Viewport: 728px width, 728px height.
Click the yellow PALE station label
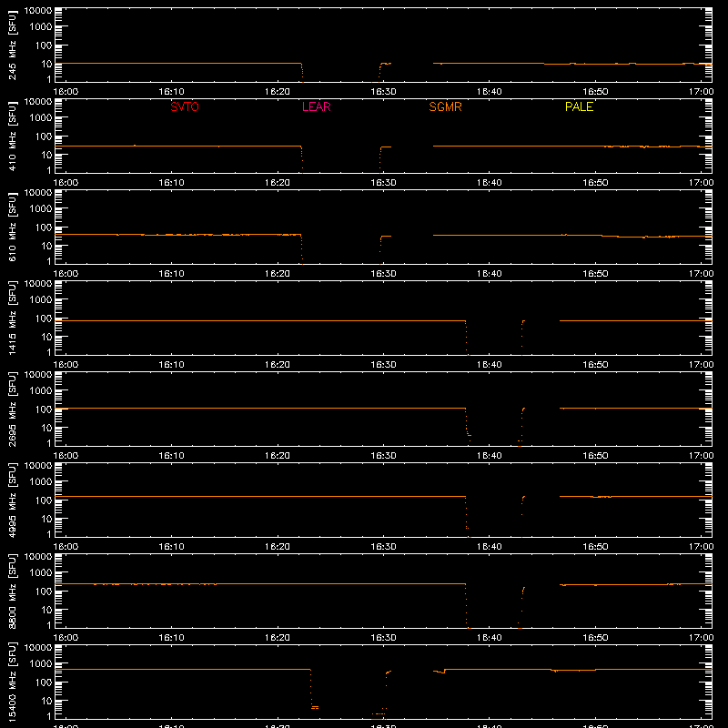pos(579,106)
